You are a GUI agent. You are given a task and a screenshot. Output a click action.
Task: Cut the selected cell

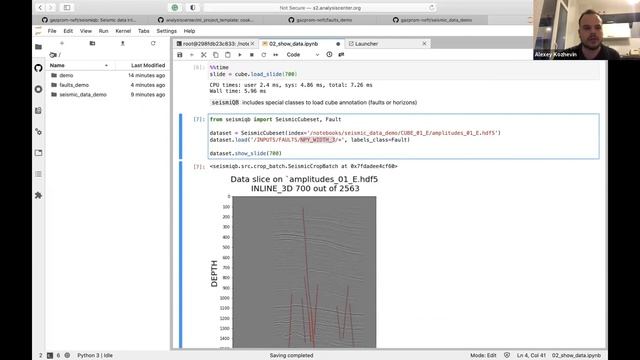point(204,55)
